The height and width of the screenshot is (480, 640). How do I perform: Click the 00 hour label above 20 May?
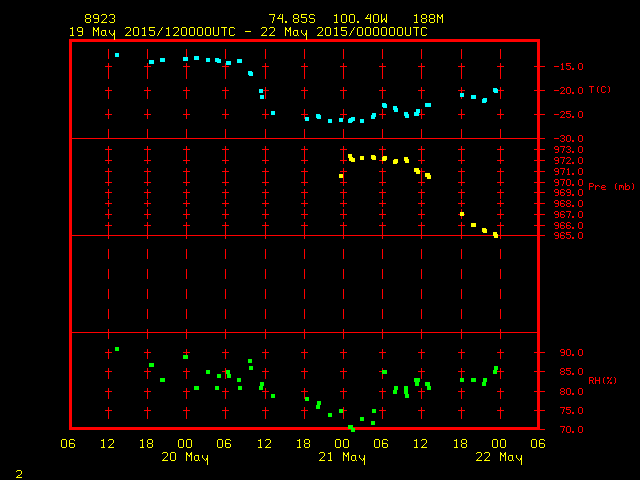(185, 444)
